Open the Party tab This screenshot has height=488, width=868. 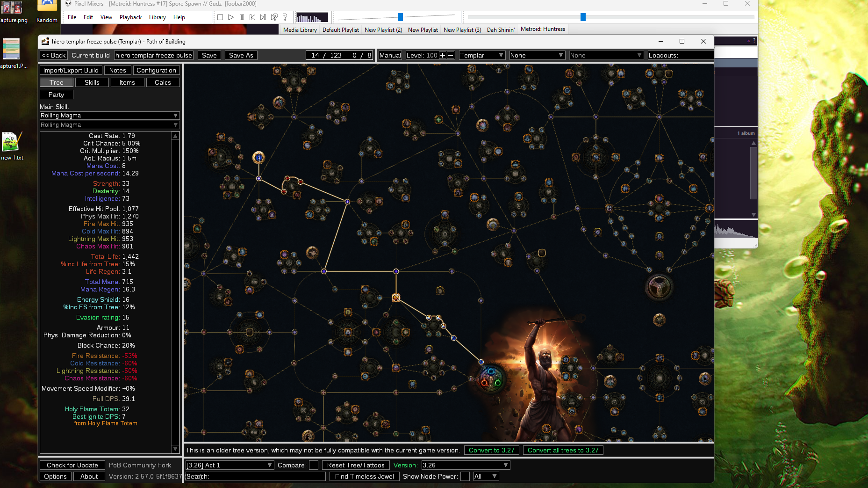click(56, 95)
